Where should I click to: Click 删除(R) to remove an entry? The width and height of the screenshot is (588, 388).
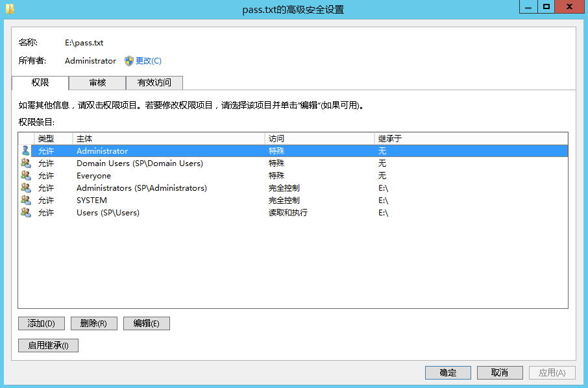pyautogui.click(x=93, y=323)
